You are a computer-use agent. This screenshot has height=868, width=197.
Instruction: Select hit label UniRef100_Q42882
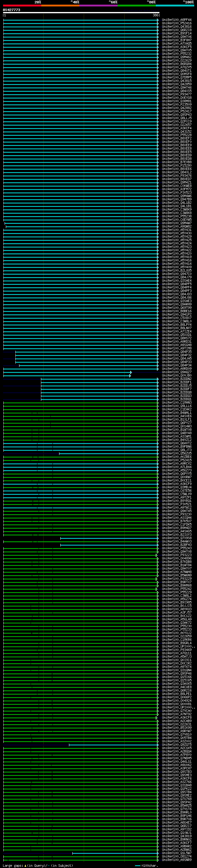(x=177, y=108)
